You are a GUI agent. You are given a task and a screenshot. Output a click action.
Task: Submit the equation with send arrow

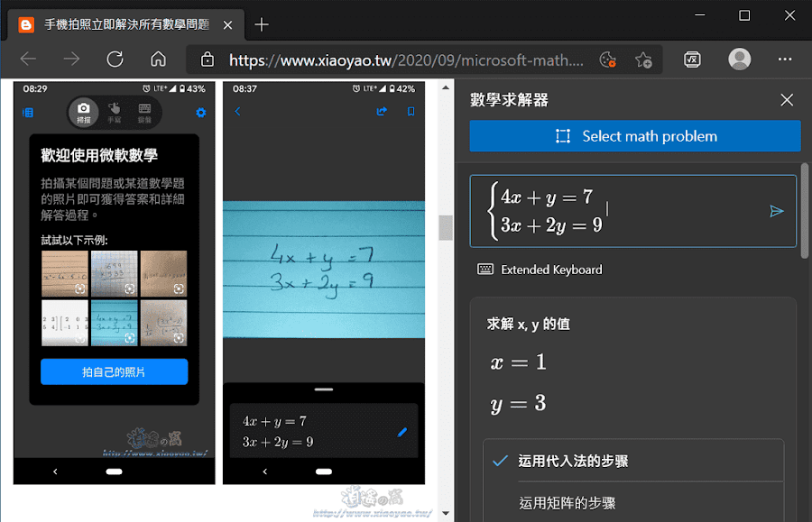pyautogui.click(x=776, y=211)
